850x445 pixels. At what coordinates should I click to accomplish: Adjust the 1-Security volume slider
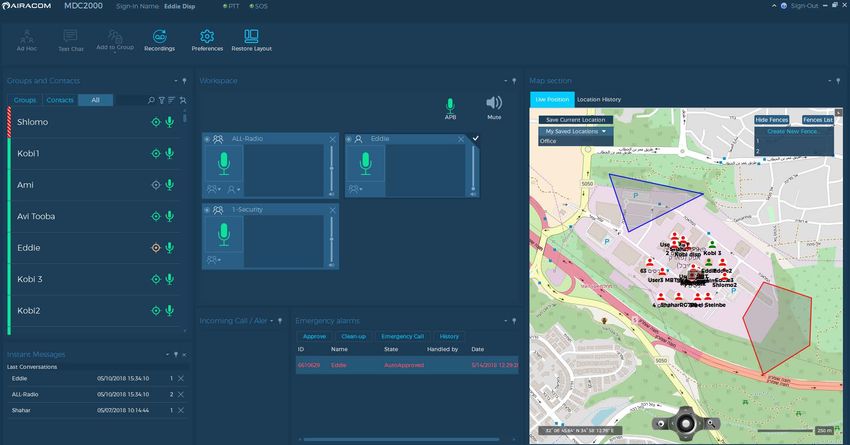pos(332,238)
